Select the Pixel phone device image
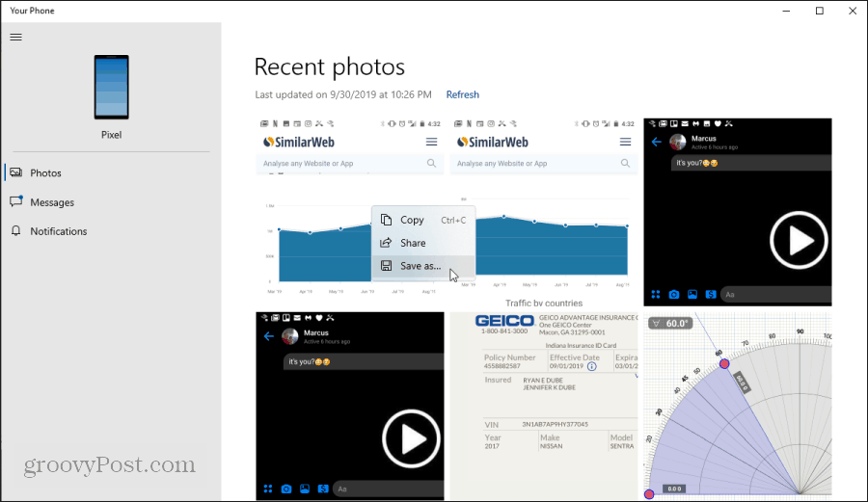 [111, 87]
